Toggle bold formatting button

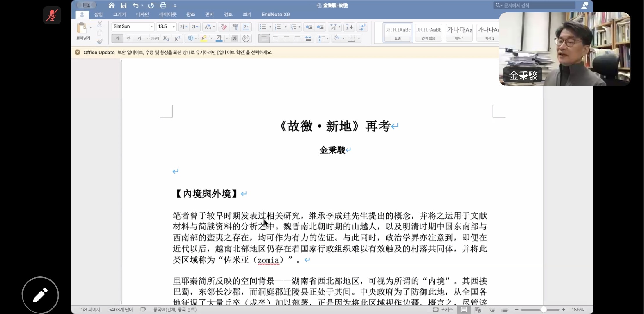(x=117, y=38)
